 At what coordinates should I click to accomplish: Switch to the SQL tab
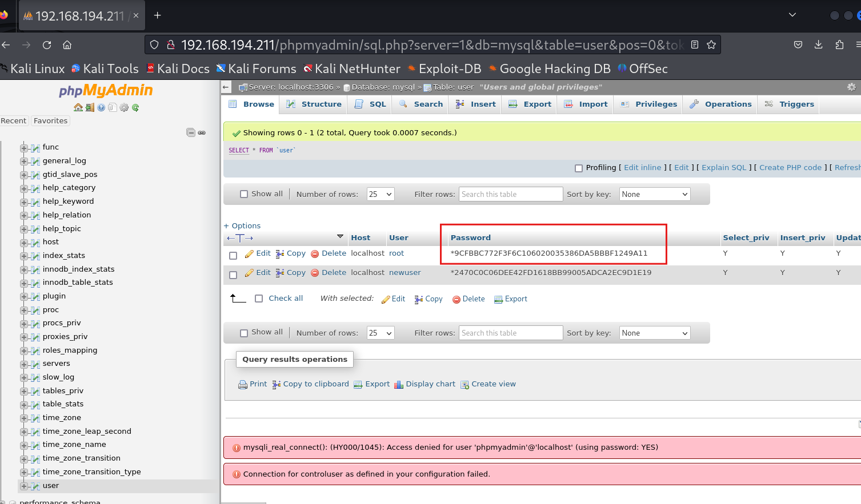pos(370,104)
